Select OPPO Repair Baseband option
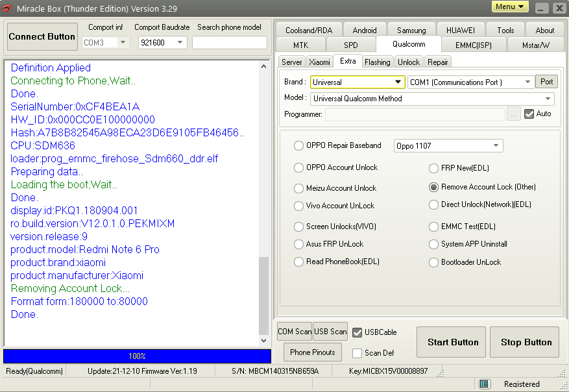 [x=298, y=145]
